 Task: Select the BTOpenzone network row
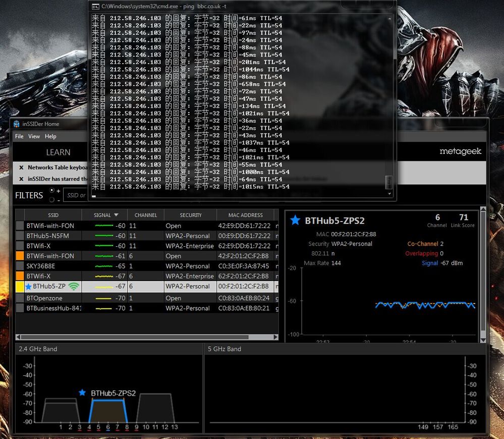point(147,298)
